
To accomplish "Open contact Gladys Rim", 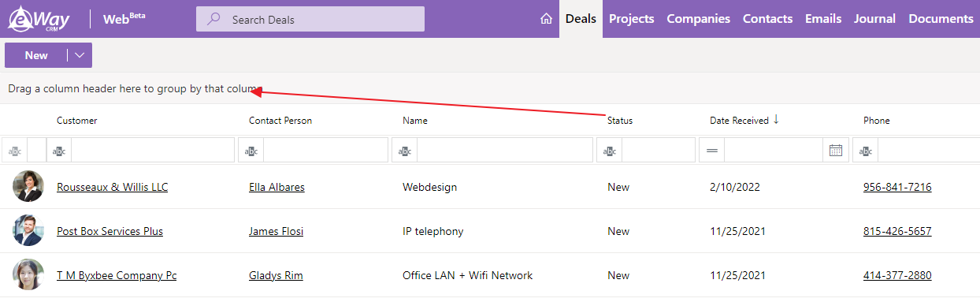I will [276, 275].
